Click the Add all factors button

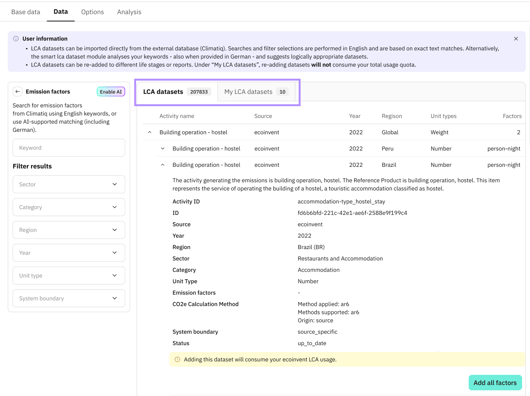(x=495, y=382)
